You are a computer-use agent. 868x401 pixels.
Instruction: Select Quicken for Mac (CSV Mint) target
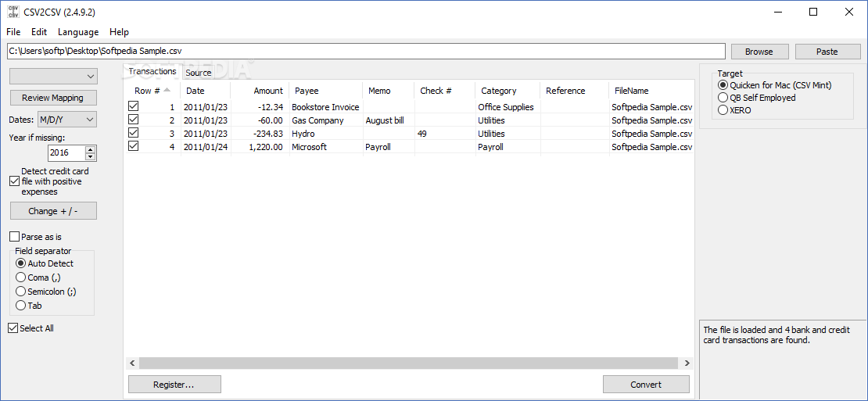(x=723, y=85)
